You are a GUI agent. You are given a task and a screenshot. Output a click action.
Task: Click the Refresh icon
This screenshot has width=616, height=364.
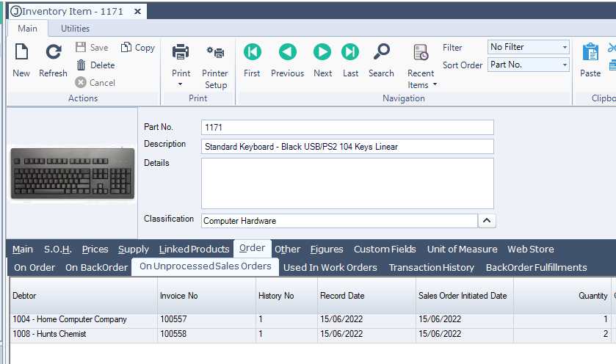53,53
